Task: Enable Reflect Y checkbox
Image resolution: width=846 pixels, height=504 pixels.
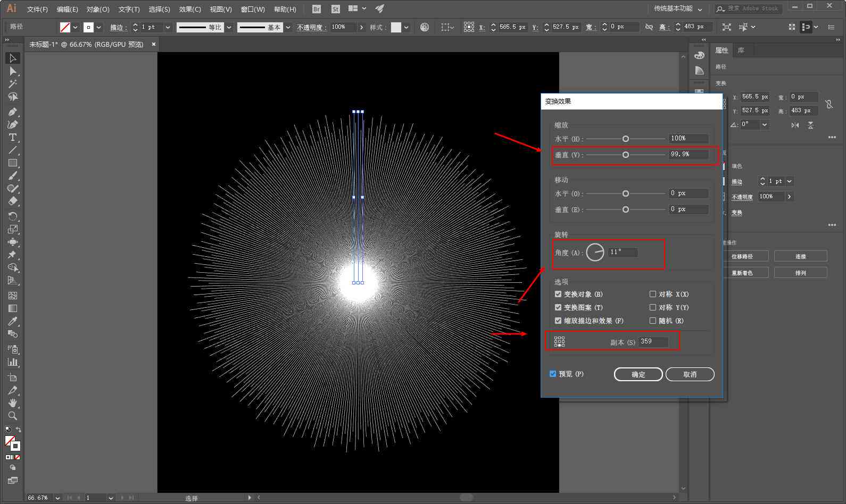Action: (x=653, y=307)
